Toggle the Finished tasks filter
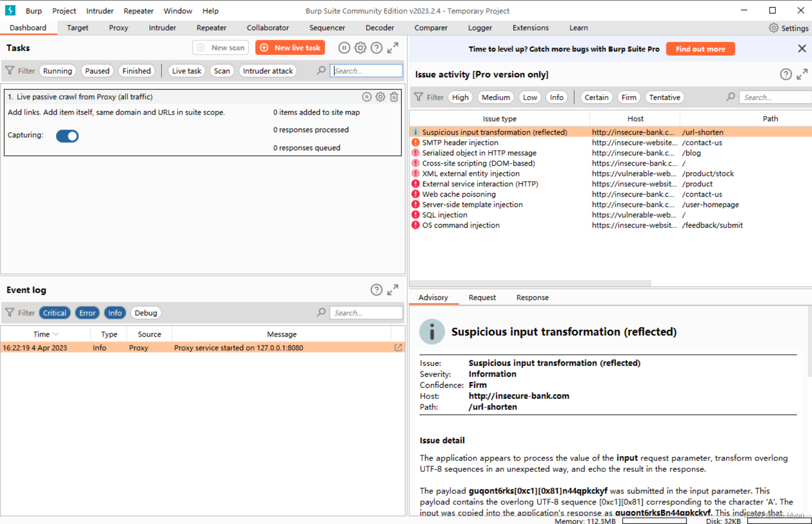 pyautogui.click(x=137, y=71)
